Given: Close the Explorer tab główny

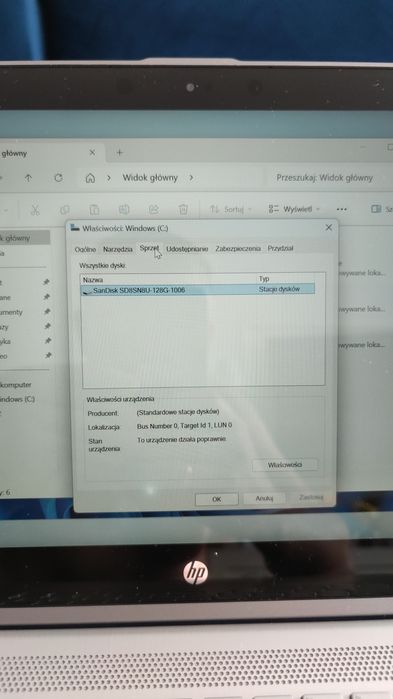Looking at the screenshot, I should click(92, 152).
